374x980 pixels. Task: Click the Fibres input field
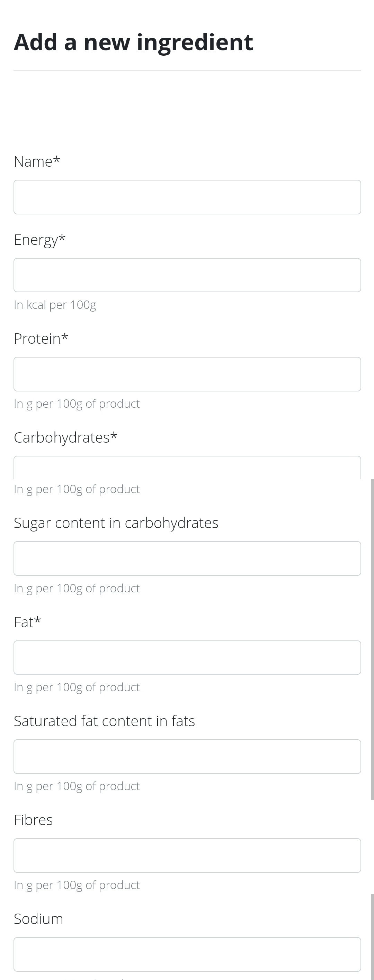coord(187,856)
